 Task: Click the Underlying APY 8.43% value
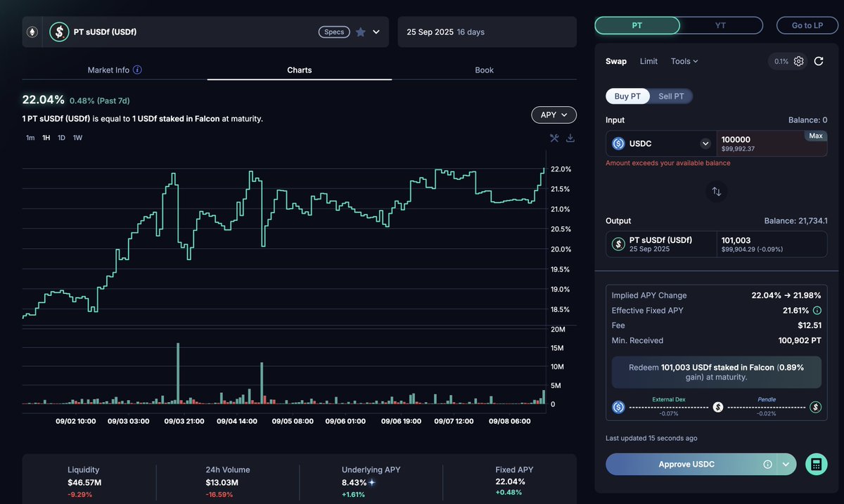pos(354,482)
